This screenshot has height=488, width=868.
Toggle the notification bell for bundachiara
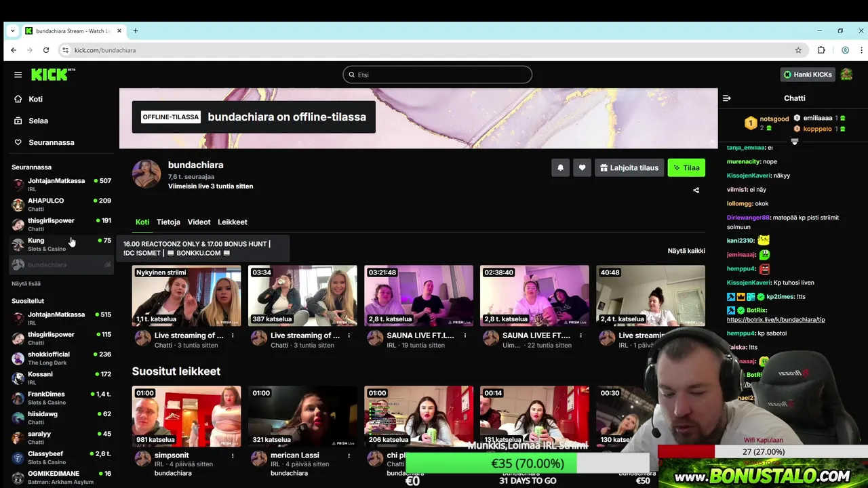(x=560, y=167)
